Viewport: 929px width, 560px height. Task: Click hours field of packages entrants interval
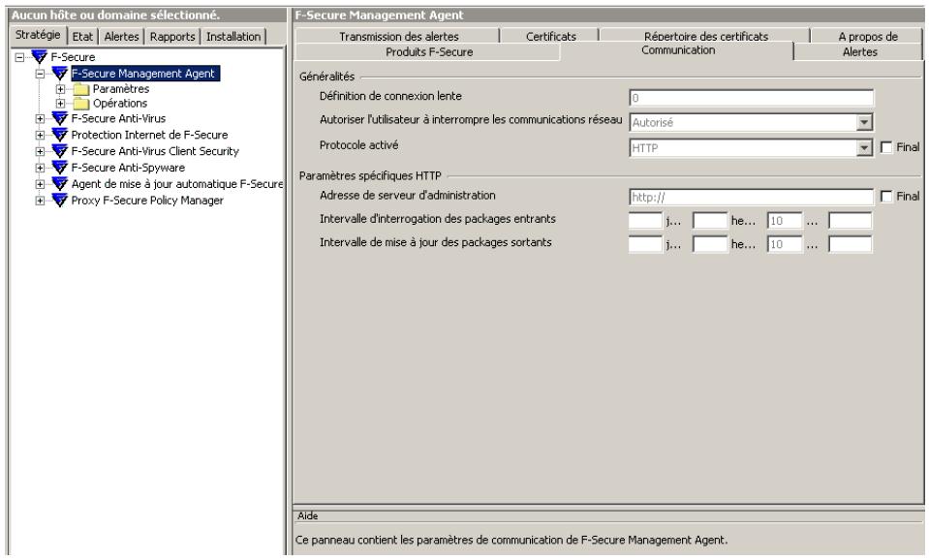(710, 221)
